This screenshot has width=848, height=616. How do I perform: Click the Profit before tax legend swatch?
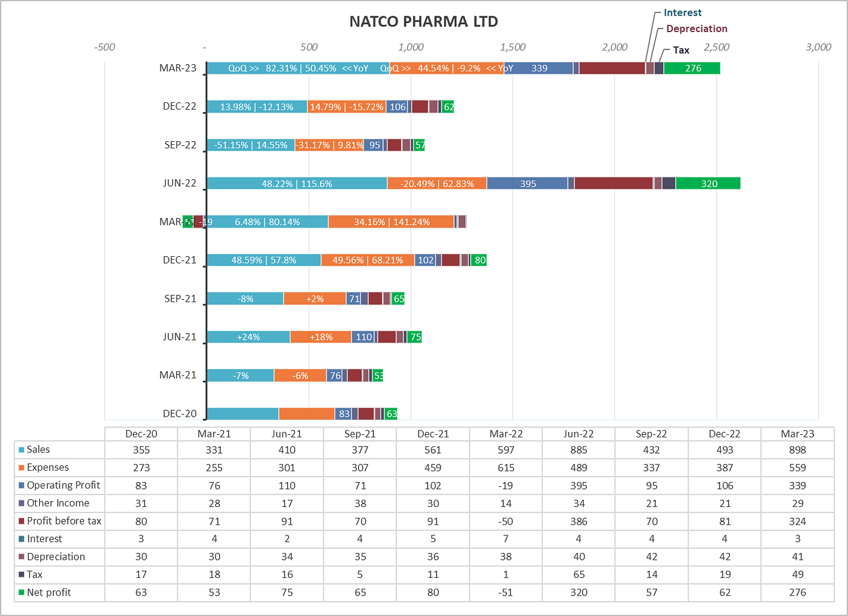[22, 521]
